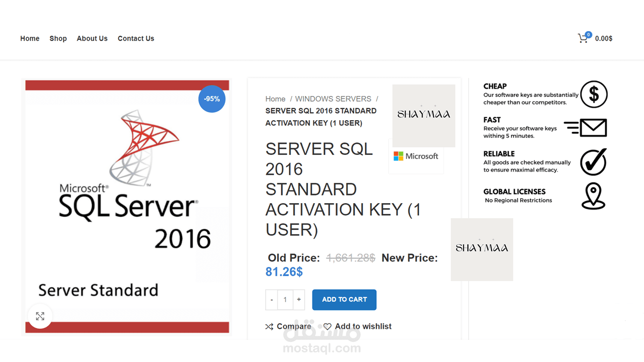This screenshot has height=362, width=644.
Task: Click the SQL Server 2016 product image
Action: (x=127, y=207)
